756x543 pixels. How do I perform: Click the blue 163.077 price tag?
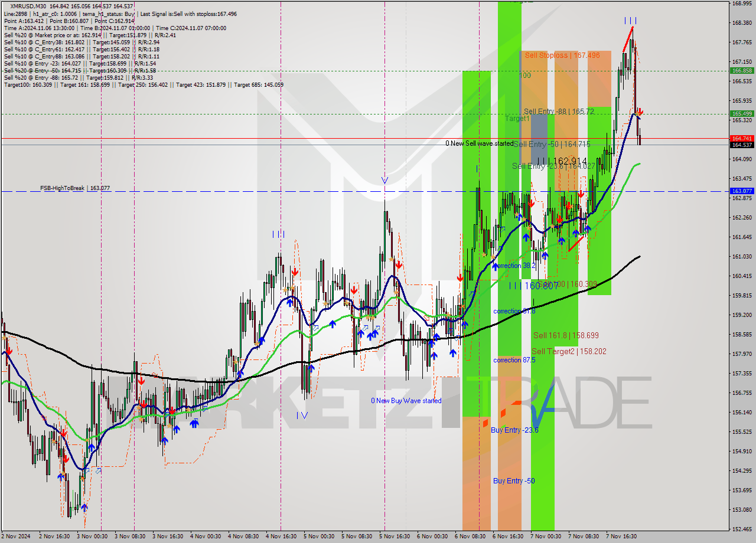pyautogui.click(x=742, y=191)
